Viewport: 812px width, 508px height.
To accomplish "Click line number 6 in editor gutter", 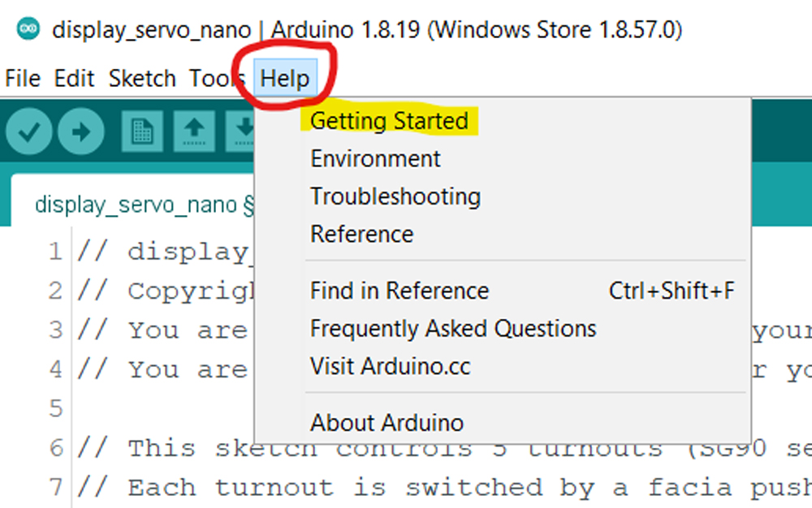I will tap(55, 448).
